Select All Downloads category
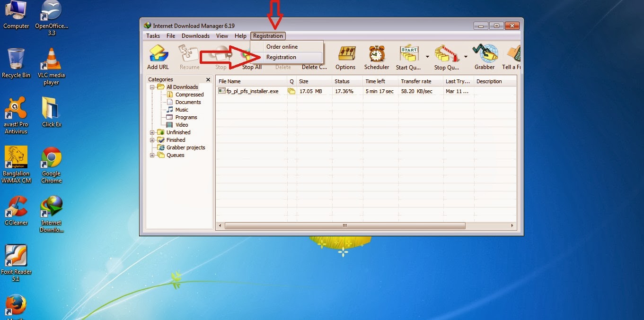This screenshot has width=644, height=320. [182, 87]
